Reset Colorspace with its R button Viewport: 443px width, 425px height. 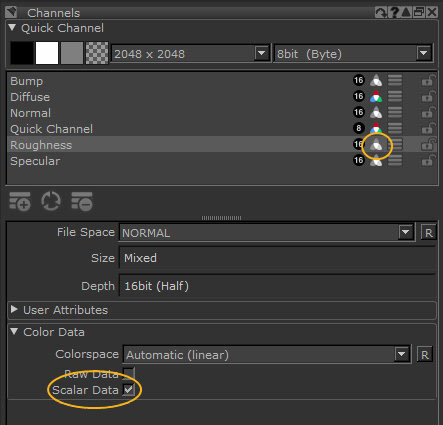click(x=425, y=355)
